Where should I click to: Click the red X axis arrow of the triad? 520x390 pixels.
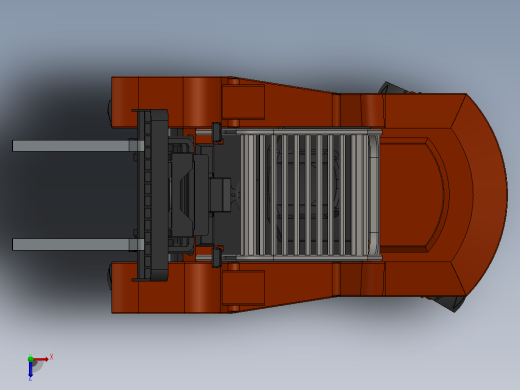(x=41, y=359)
